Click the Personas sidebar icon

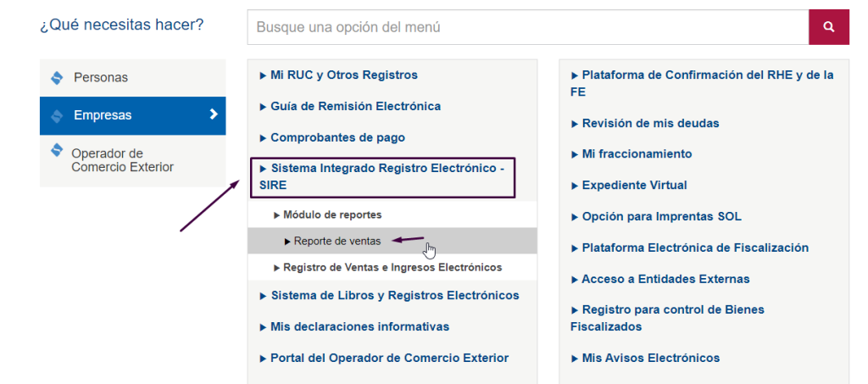tap(57, 77)
